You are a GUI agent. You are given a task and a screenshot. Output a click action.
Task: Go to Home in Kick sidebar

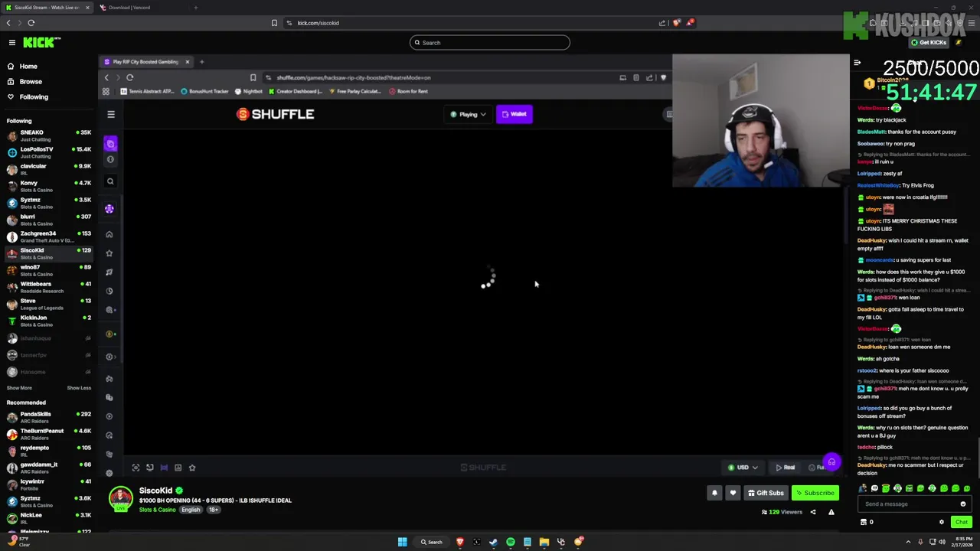[x=28, y=67]
